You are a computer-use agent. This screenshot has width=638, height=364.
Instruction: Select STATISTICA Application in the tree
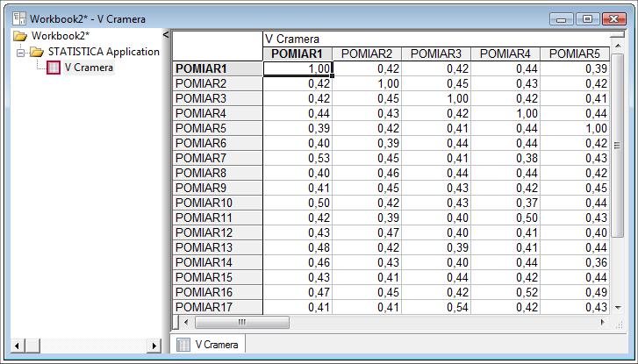click(x=104, y=52)
